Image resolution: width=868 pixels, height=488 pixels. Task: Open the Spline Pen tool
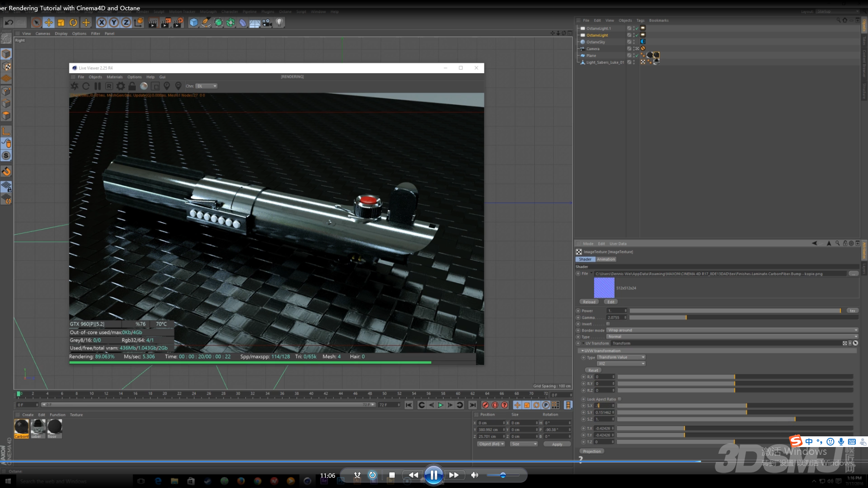point(206,22)
